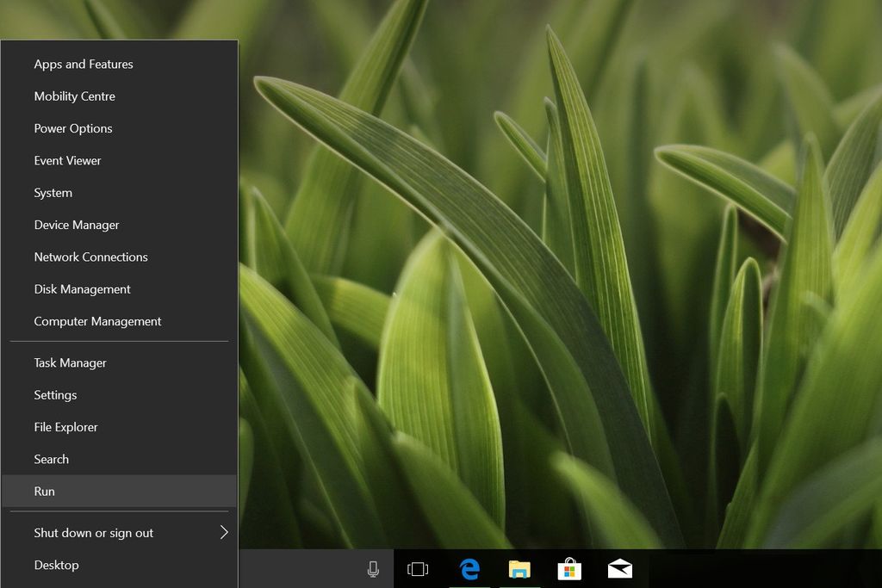Open Disk Management
The width and height of the screenshot is (882, 588).
[82, 289]
